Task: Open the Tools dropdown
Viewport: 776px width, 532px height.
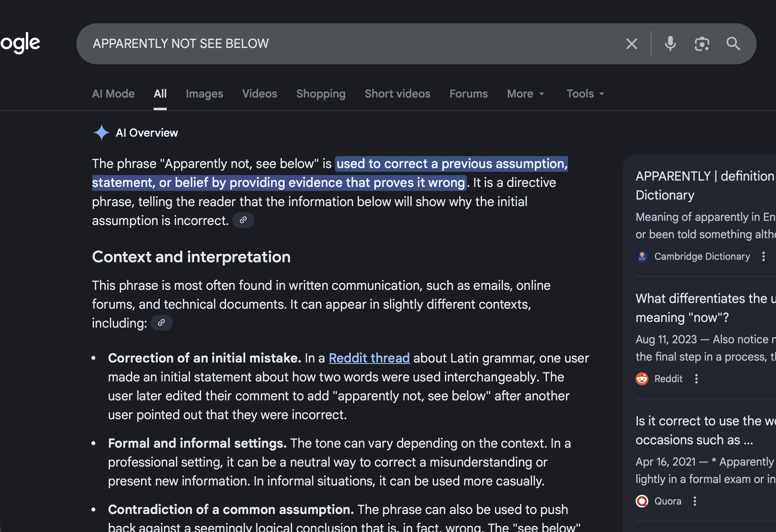Action: coord(585,94)
